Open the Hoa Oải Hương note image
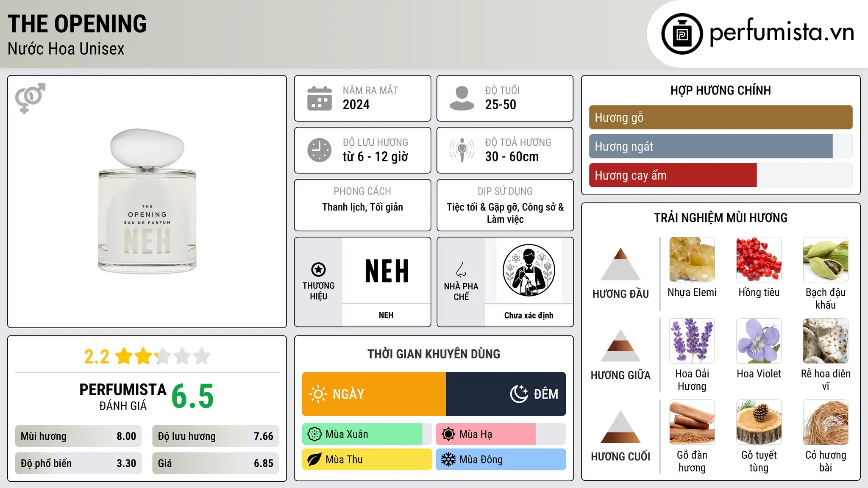 (692, 341)
